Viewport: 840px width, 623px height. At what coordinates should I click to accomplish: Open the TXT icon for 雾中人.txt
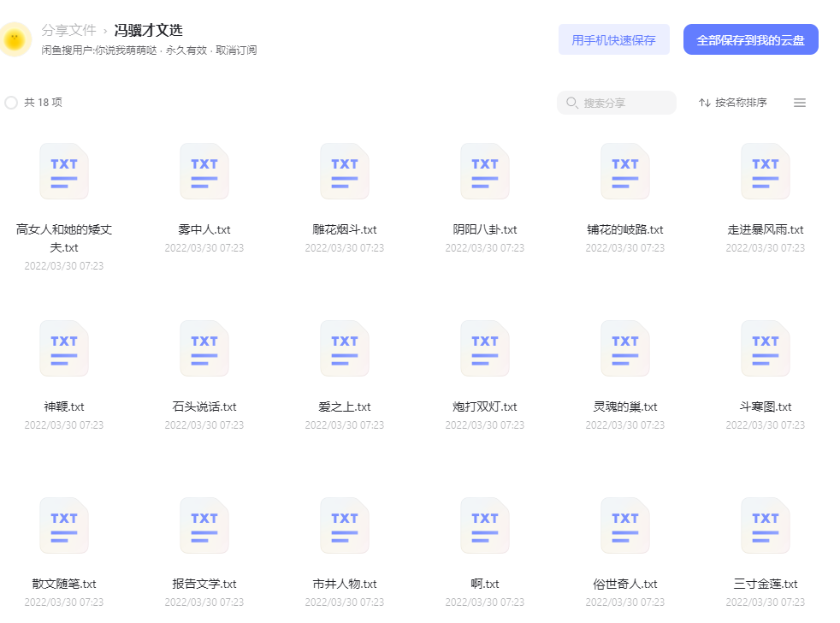(x=204, y=171)
